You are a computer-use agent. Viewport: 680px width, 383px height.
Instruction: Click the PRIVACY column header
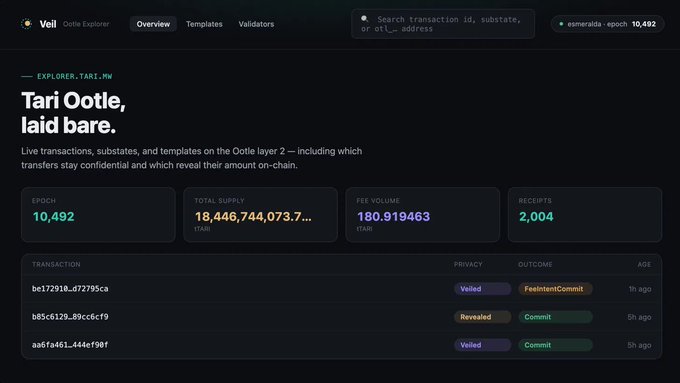tap(468, 264)
